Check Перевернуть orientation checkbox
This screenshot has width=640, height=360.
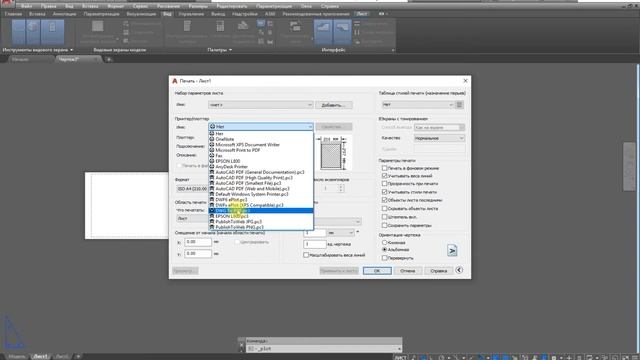tap(384, 258)
